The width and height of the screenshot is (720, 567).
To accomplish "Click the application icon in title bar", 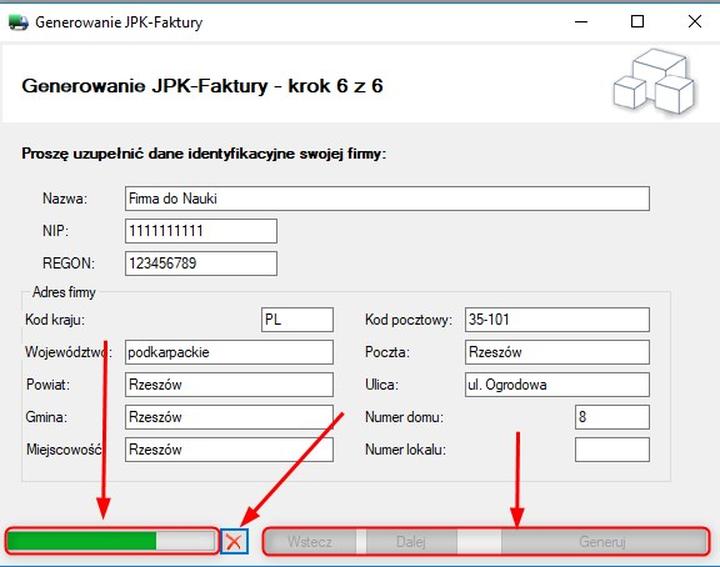I will (18, 21).
